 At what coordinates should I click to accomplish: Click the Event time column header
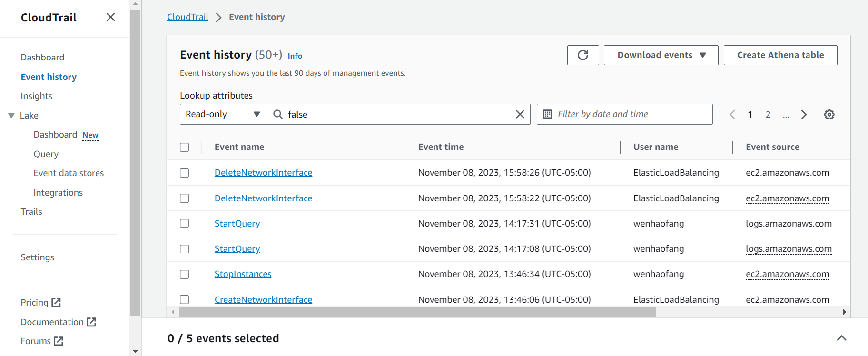[x=441, y=147]
